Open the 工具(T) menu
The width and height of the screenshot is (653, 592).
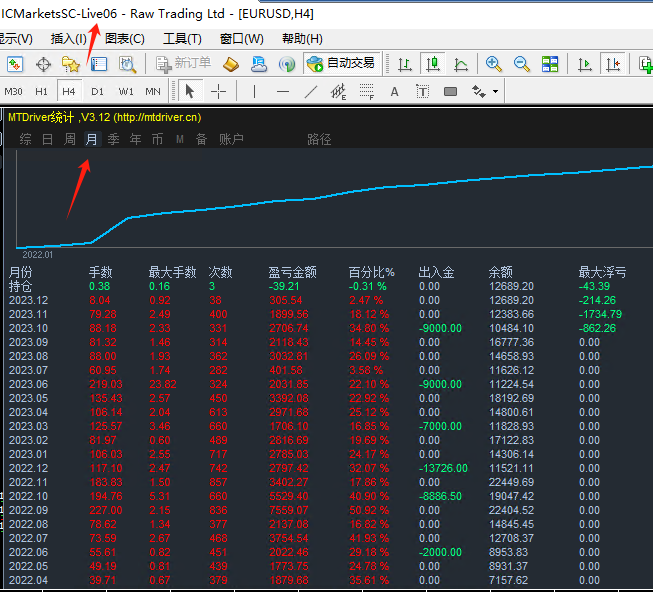(x=182, y=39)
